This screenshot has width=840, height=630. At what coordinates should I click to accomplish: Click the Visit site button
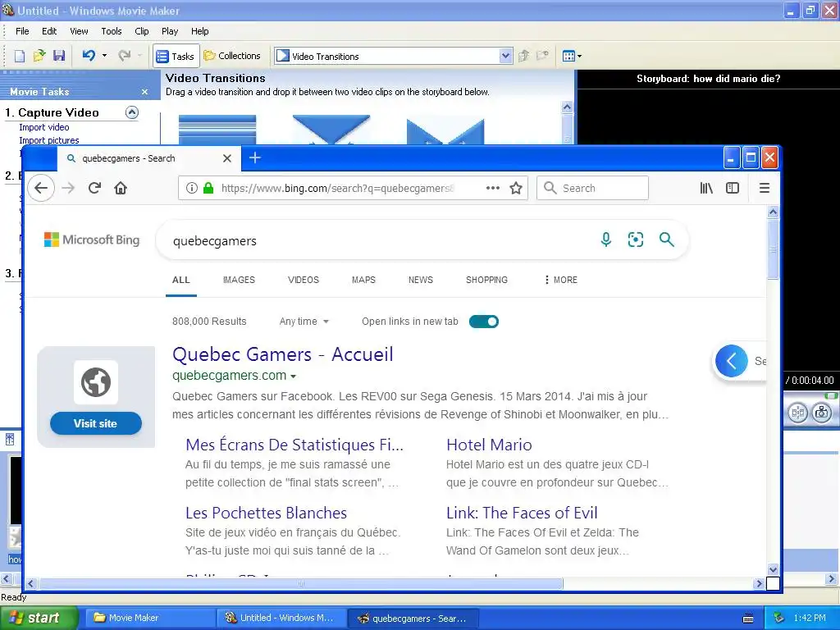pos(95,423)
